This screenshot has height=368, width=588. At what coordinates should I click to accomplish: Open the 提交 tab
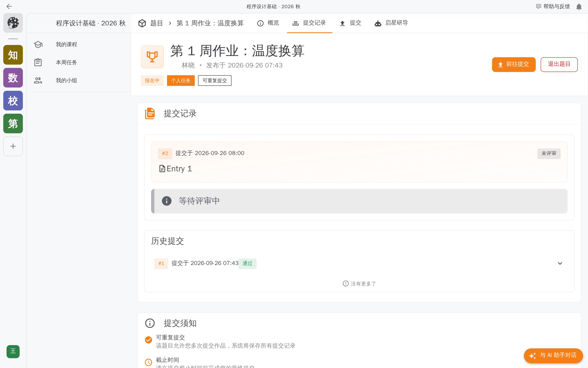pos(350,23)
